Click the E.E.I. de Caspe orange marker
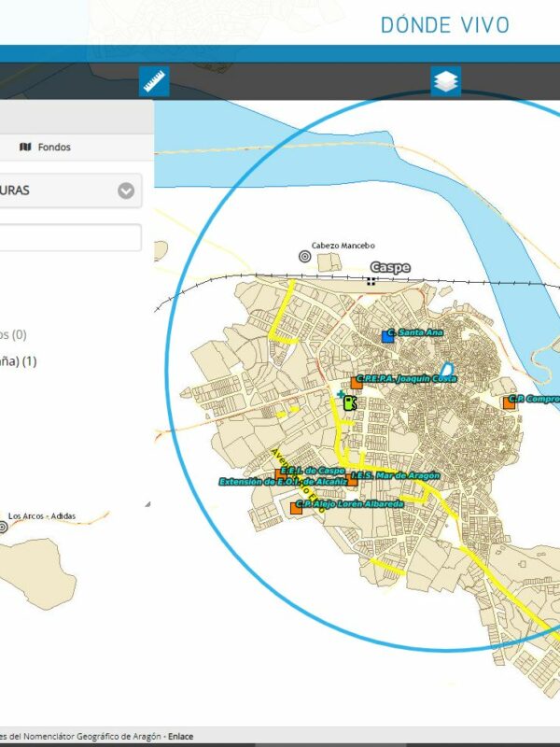 (x=281, y=473)
